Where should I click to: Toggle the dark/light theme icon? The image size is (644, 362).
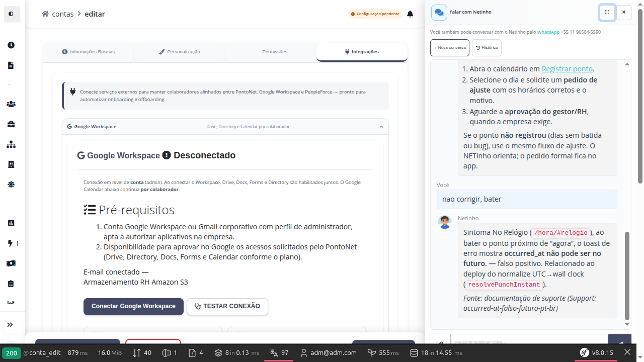(12, 14)
